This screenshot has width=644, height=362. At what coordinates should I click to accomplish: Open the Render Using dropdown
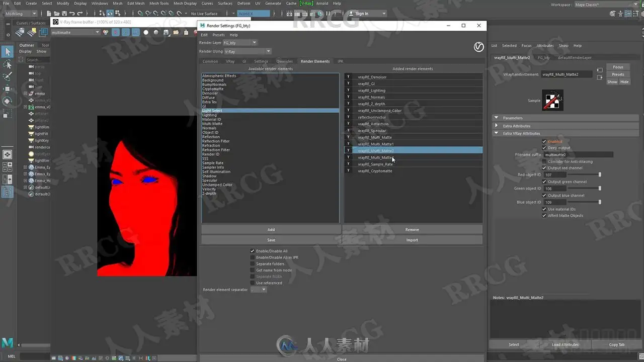click(247, 51)
